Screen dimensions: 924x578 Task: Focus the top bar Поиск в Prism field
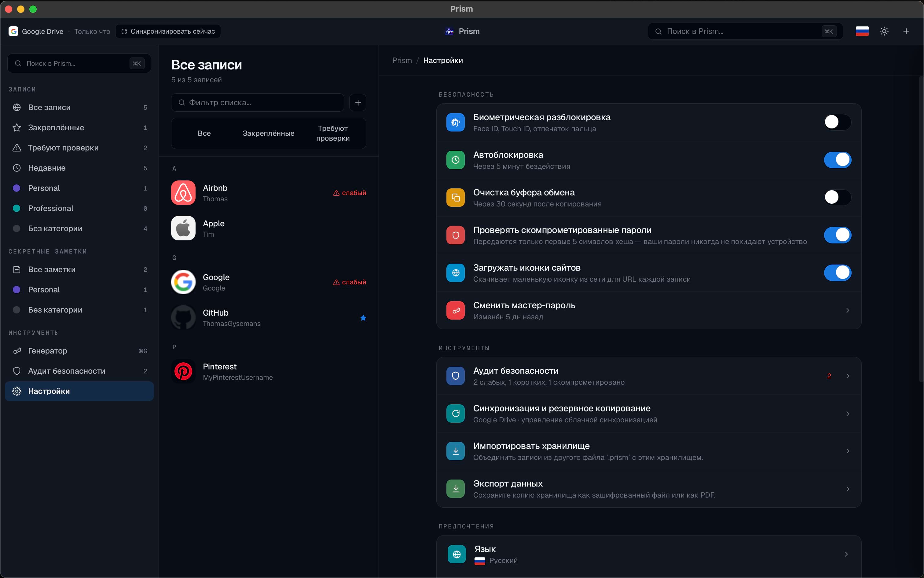click(745, 31)
